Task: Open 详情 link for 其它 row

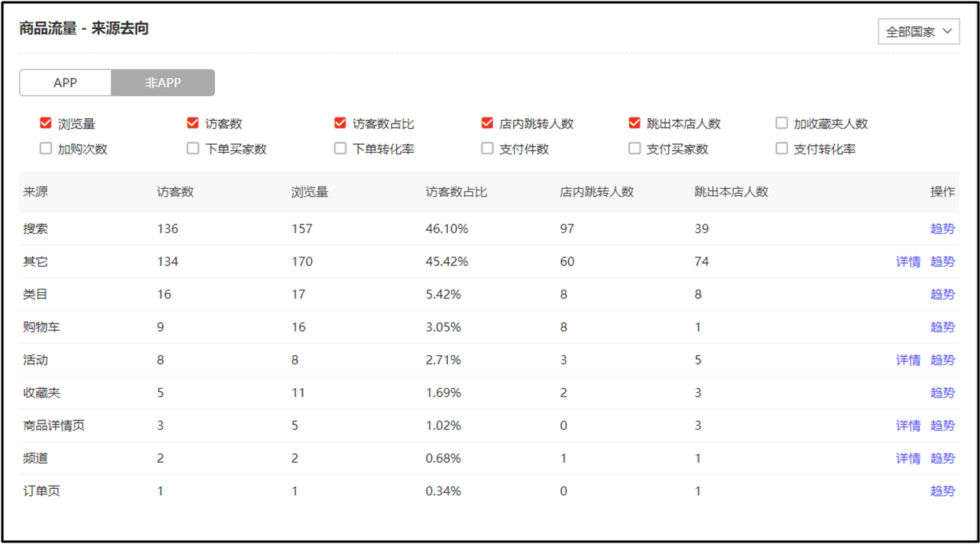Action: coord(908,261)
